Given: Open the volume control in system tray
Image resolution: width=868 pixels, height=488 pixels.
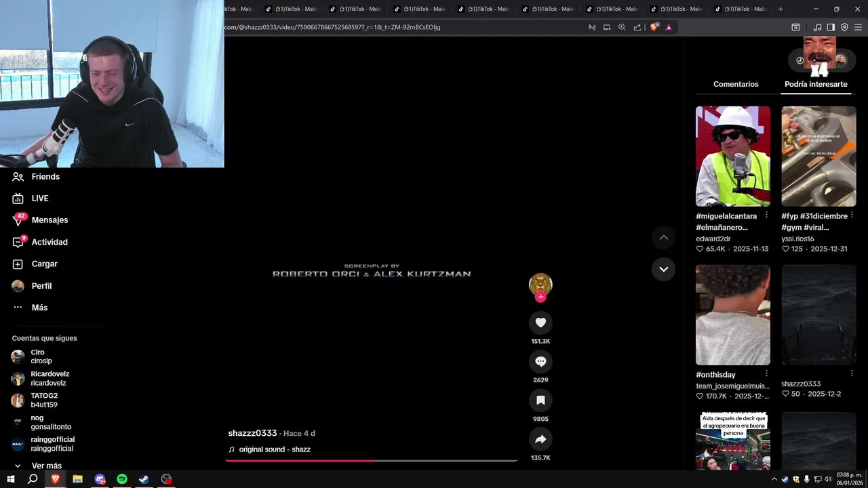Looking at the screenshot, I should 828,479.
